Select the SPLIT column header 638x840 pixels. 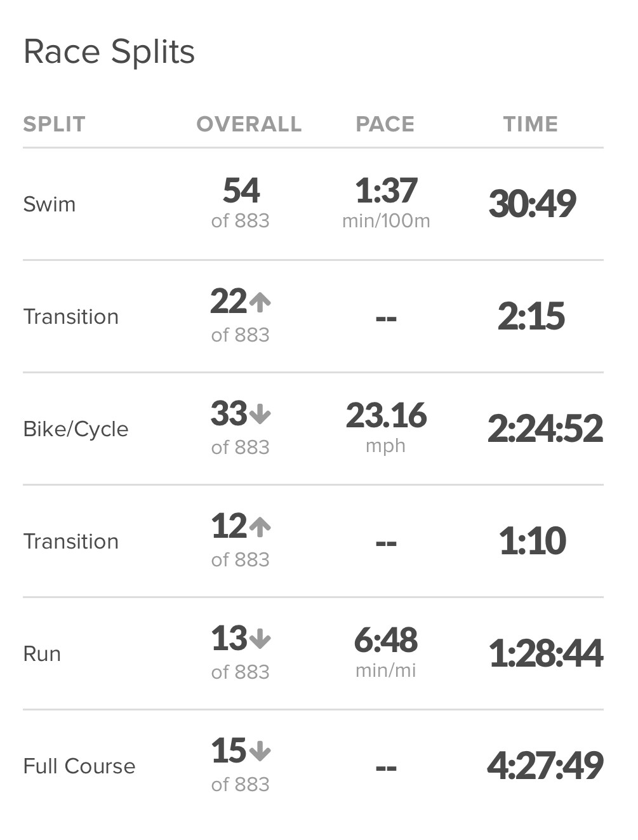pos(54,124)
